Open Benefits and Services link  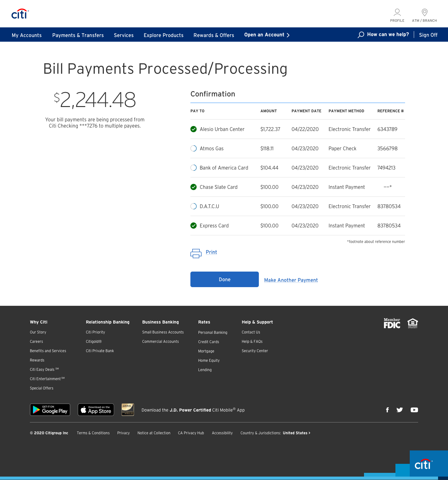click(x=48, y=351)
